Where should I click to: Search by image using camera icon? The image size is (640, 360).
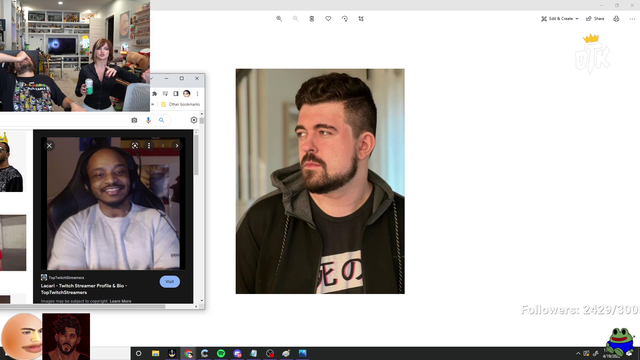click(134, 120)
